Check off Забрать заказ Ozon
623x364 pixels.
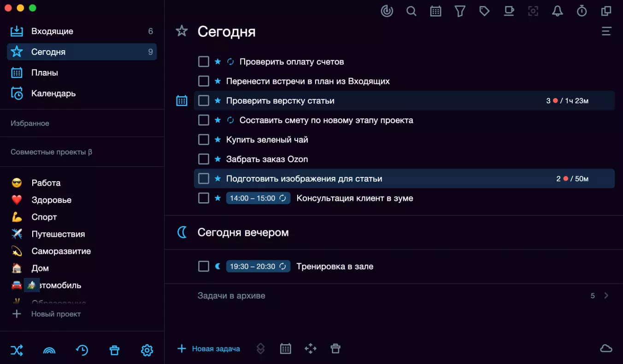pos(204,159)
